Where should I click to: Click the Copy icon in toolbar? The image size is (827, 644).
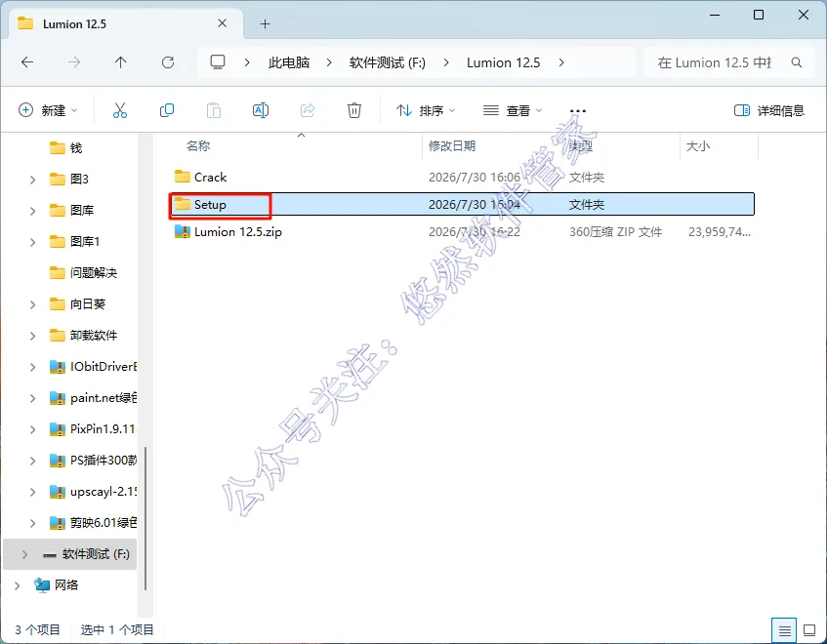[x=167, y=110]
